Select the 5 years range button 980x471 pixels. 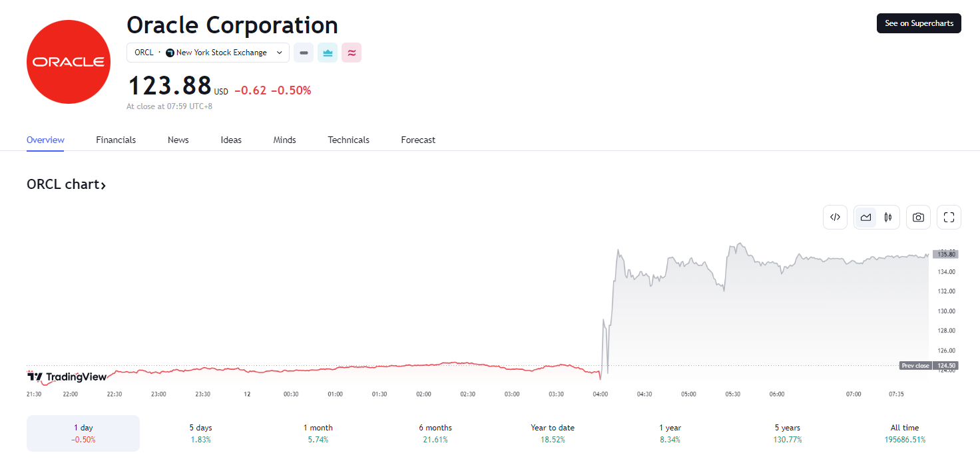[787, 433]
